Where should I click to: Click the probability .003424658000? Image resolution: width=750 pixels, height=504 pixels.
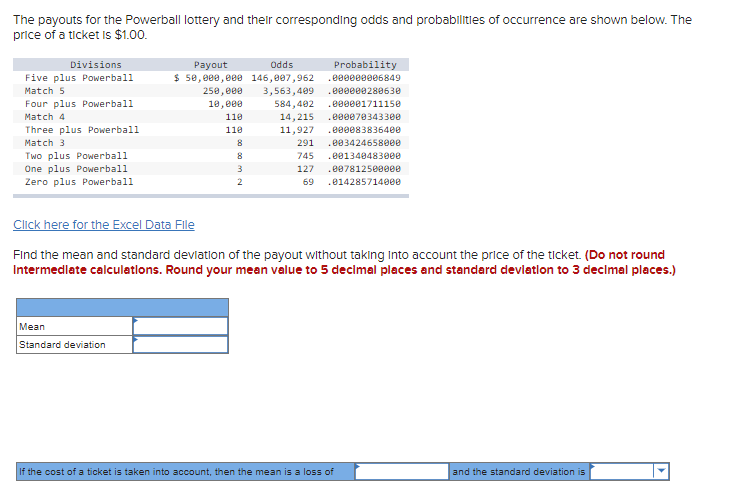pyautogui.click(x=364, y=142)
